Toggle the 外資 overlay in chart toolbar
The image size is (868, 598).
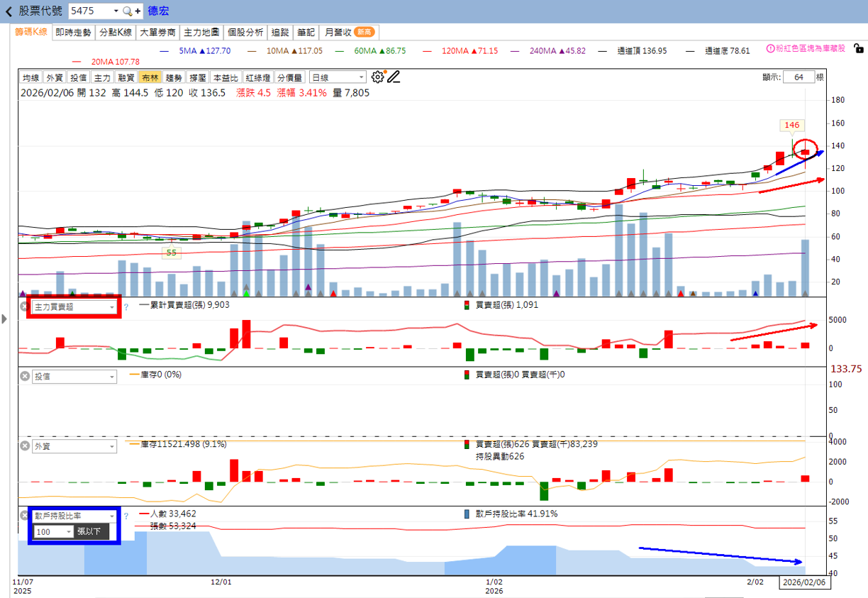coord(55,77)
